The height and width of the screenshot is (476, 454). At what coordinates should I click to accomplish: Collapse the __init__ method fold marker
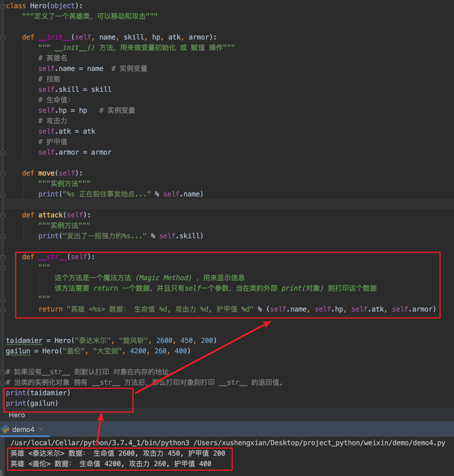3,37
